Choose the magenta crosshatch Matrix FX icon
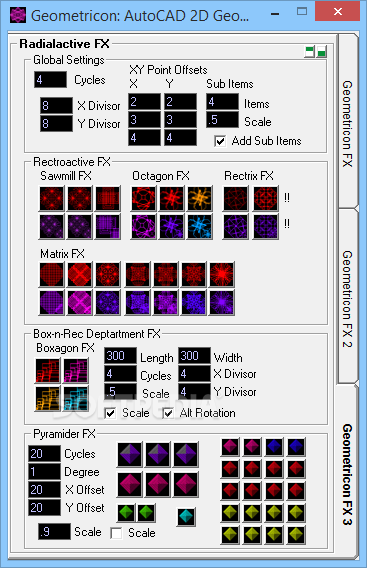Image resolution: width=367 pixels, height=568 pixels. pos(80,302)
